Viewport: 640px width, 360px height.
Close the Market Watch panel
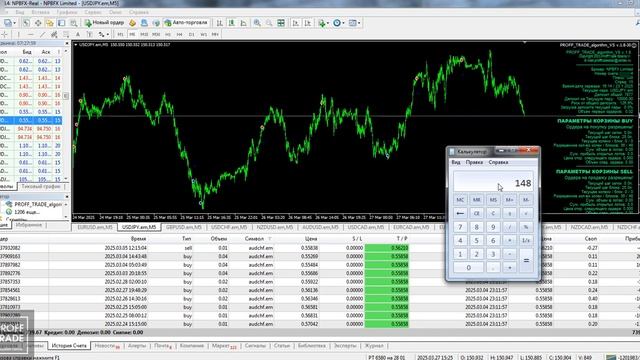[67, 43]
